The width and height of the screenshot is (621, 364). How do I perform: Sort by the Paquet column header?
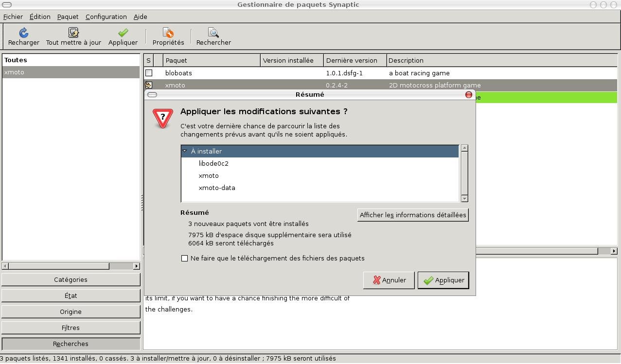pos(212,60)
